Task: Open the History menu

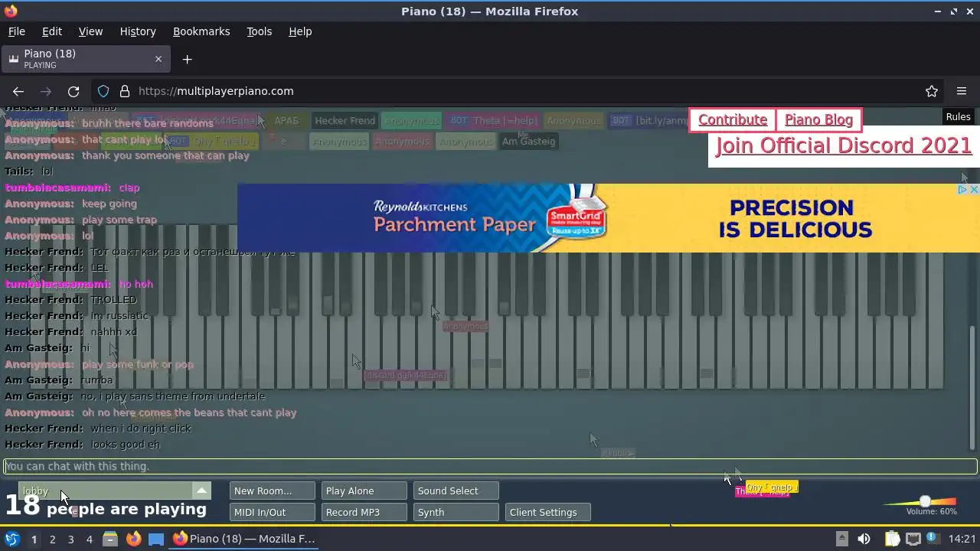Action: 138,31
